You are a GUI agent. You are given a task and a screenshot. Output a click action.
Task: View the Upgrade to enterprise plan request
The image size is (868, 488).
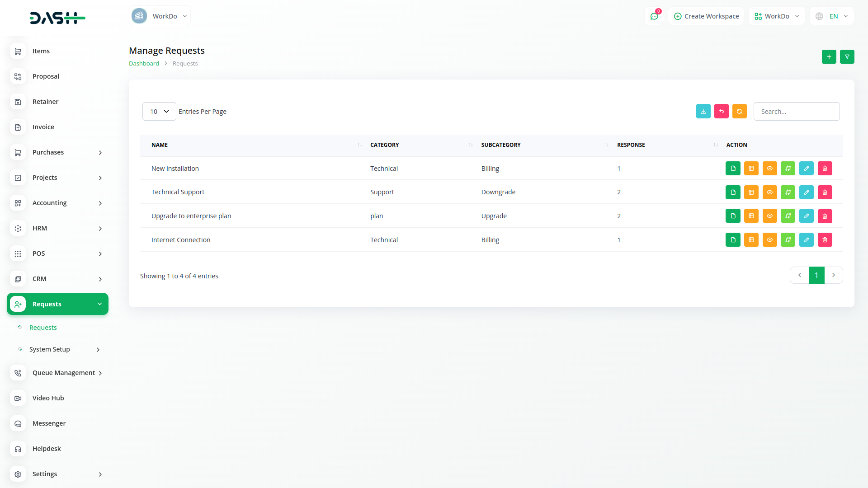pos(769,216)
